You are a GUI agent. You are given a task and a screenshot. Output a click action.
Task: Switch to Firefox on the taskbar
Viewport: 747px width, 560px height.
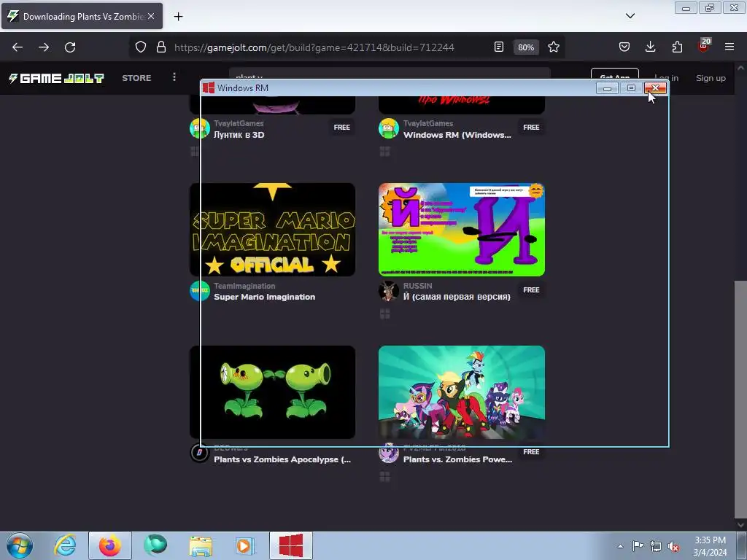pyautogui.click(x=109, y=545)
